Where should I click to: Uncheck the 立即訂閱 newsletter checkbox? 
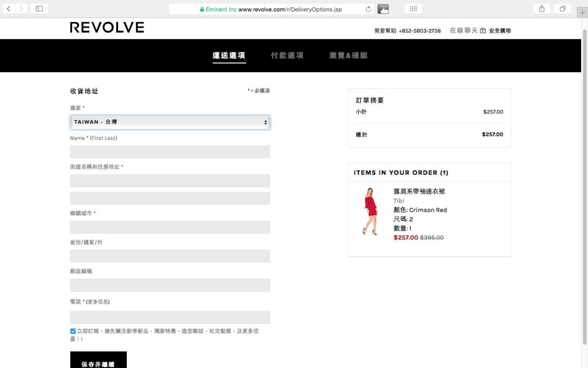73,331
